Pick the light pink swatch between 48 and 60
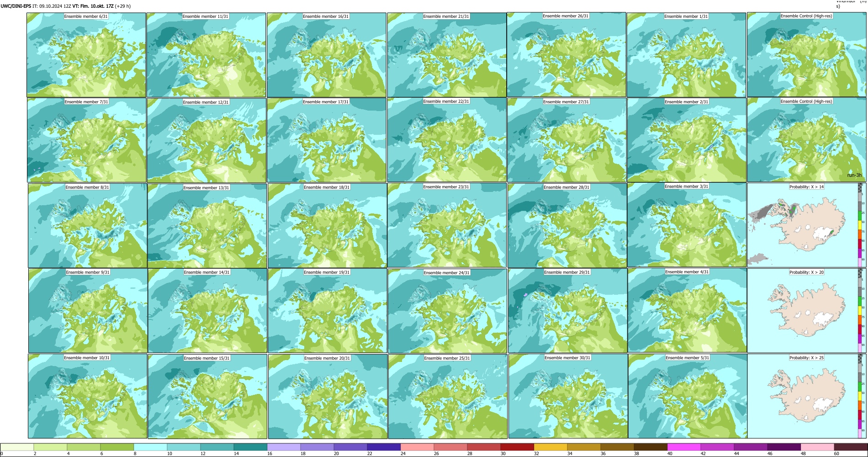Screen dimensions: 868x457 [817, 447]
